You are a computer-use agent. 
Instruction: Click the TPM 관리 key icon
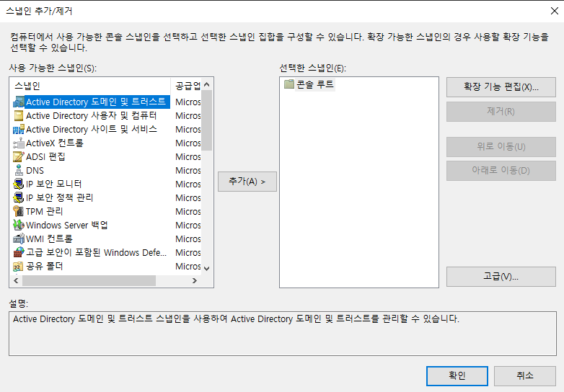(x=19, y=211)
